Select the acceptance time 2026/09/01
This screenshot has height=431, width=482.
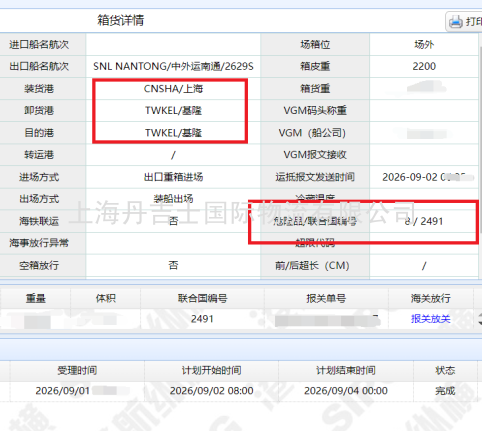point(63,391)
